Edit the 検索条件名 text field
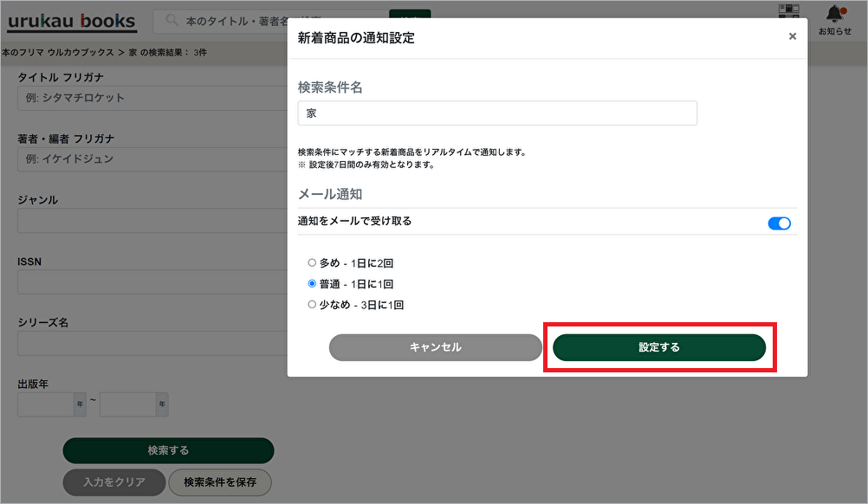The height and width of the screenshot is (504, 868). click(x=496, y=113)
